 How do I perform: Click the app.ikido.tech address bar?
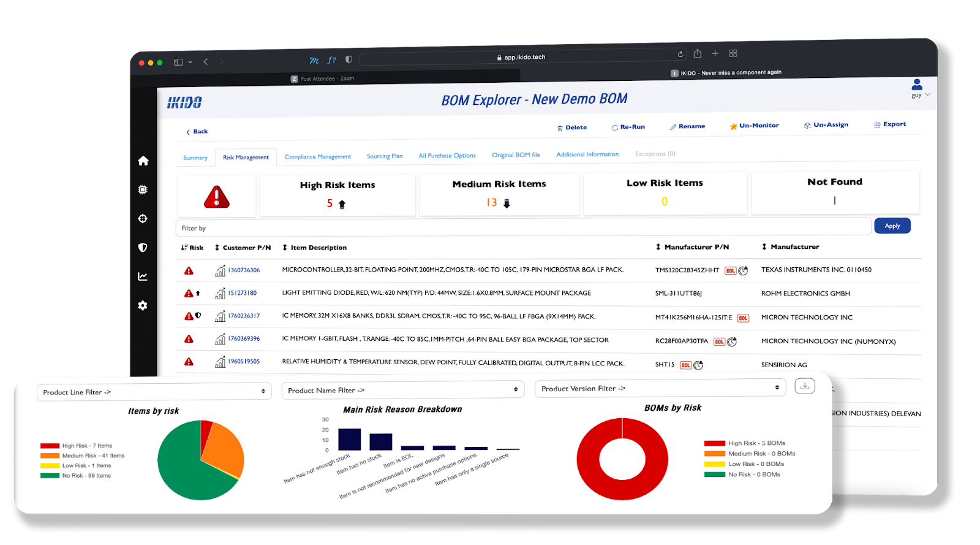(x=522, y=57)
